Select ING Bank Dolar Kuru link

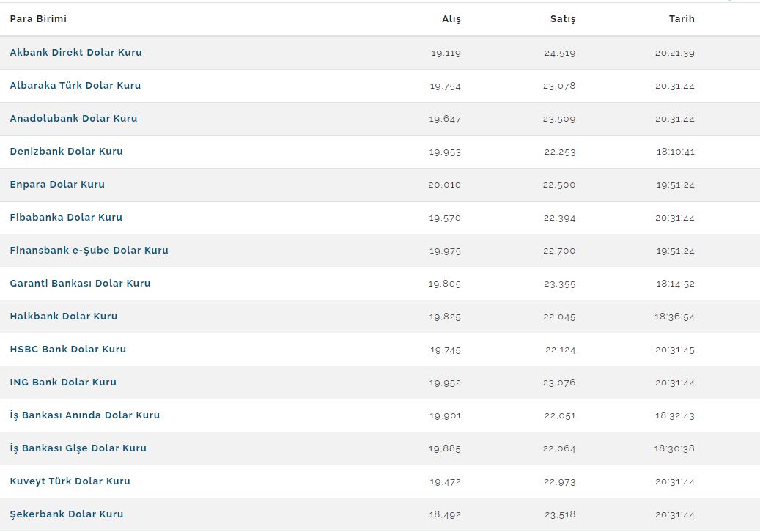coord(63,382)
